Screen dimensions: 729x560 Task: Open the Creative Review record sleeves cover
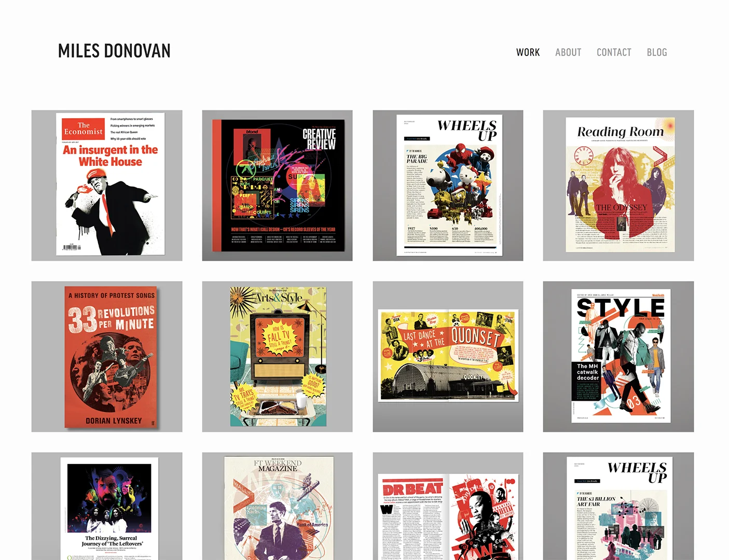tap(277, 186)
